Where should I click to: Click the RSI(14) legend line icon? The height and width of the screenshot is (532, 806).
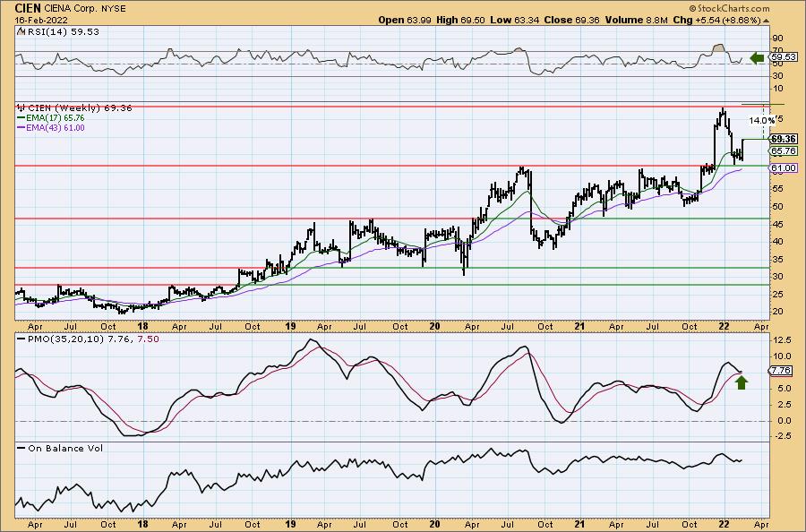pyautogui.click(x=21, y=31)
